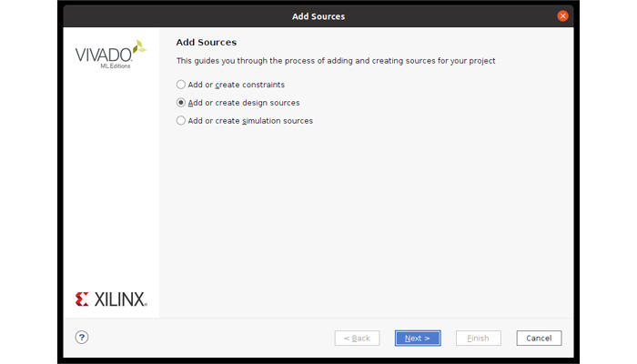Click the greyed-out Finish button

478,338
